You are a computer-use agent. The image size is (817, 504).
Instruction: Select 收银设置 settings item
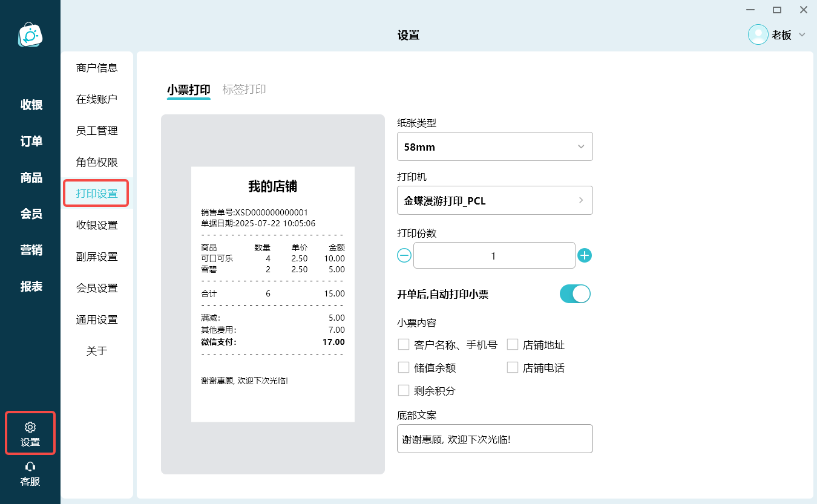(97, 225)
